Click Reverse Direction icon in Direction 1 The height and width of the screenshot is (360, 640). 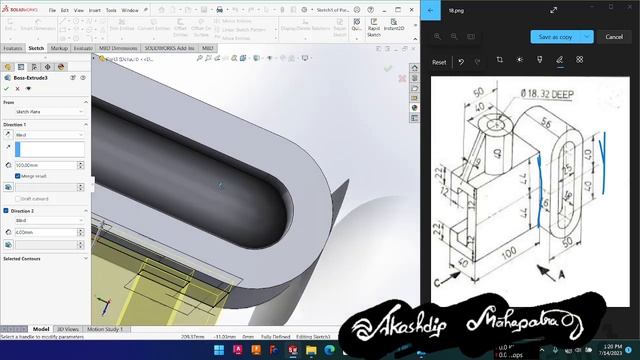tap(8, 134)
